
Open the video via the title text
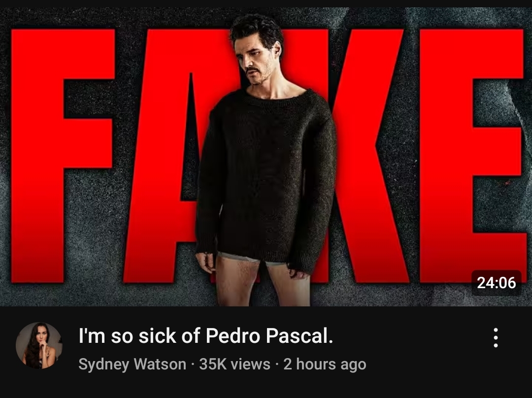(x=206, y=336)
